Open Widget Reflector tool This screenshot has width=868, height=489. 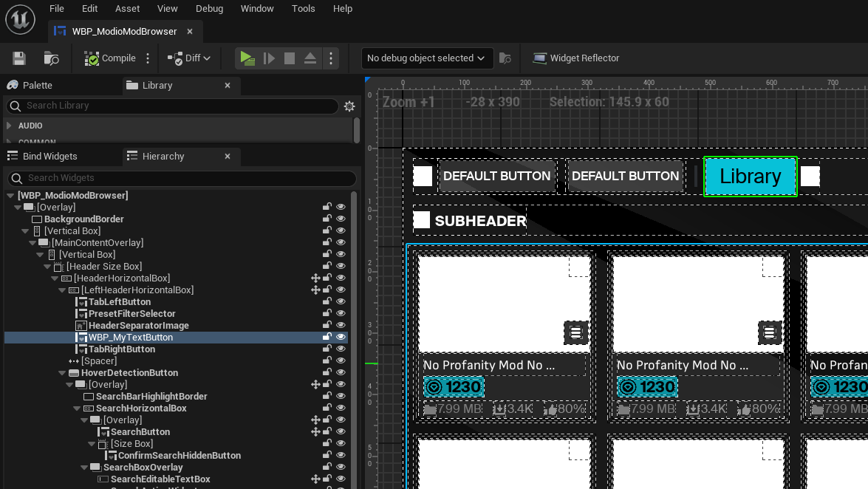(x=575, y=58)
